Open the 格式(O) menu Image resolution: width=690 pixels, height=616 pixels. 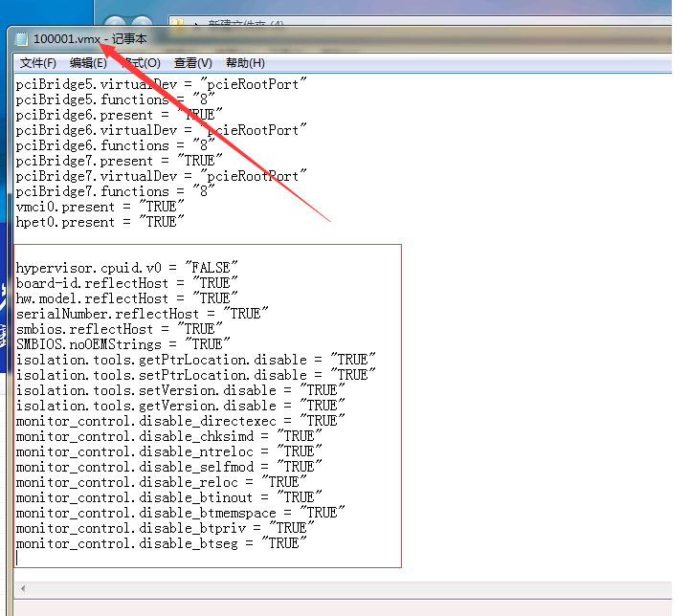tap(141, 63)
